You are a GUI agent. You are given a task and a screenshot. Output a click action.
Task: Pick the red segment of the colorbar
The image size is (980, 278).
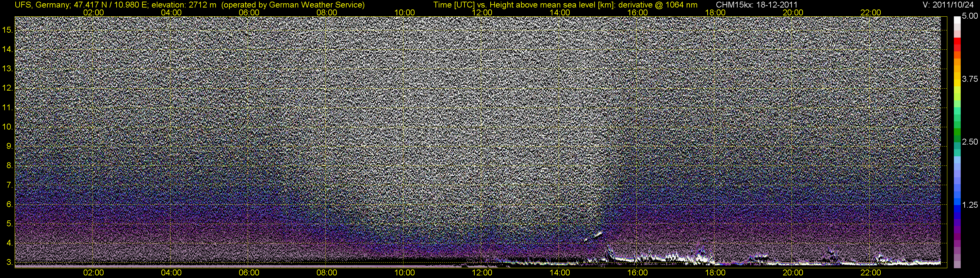pyautogui.click(x=957, y=42)
